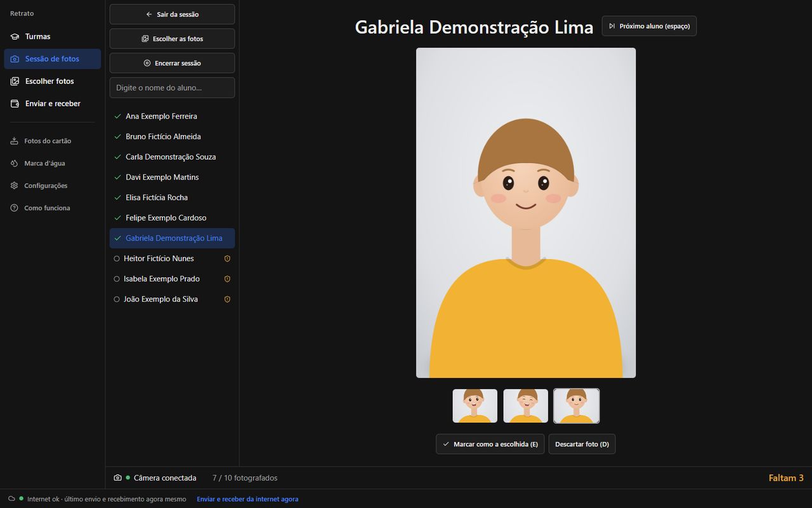Viewport: 812px width, 508px height.
Task: Click the Marca d'água droplet icon
Action: click(14, 163)
